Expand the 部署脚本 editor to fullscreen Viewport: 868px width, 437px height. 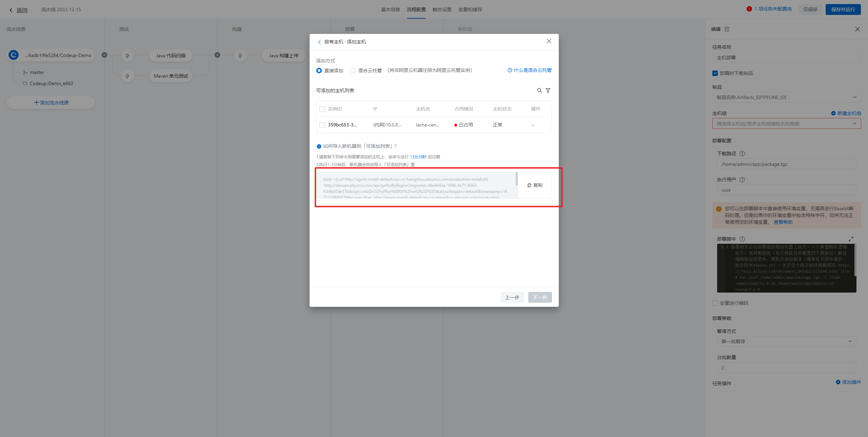pyautogui.click(x=851, y=239)
